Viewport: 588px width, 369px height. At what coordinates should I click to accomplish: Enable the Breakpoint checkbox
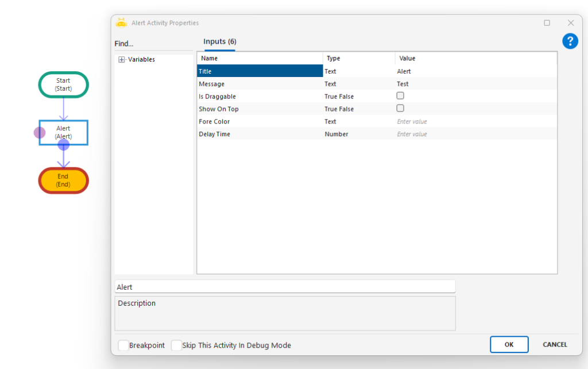pos(123,345)
